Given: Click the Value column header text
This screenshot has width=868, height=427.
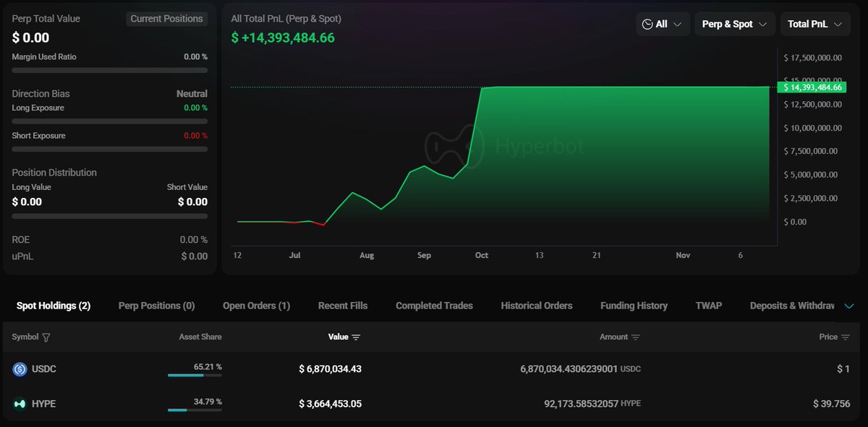Looking at the screenshot, I should pos(338,337).
